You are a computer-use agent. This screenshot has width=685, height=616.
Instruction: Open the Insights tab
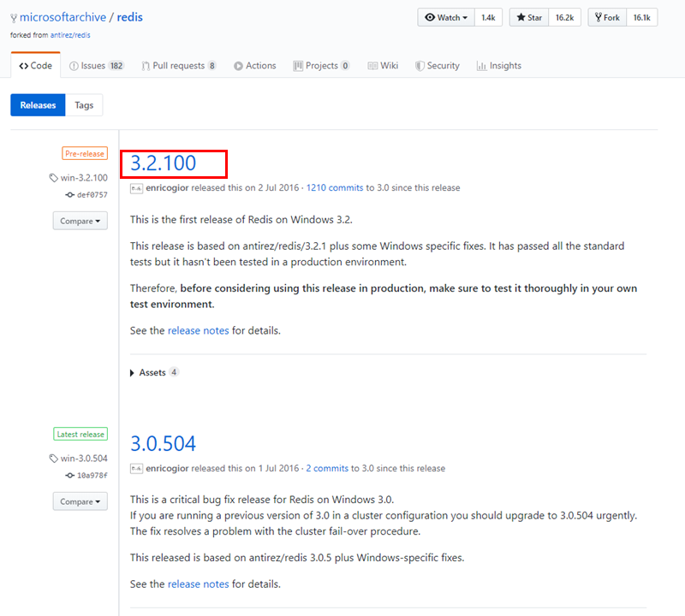(498, 66)
